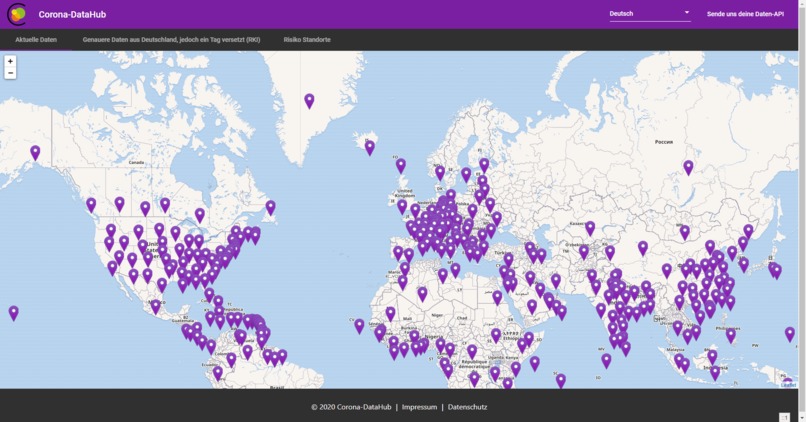Click 'Sende uns deine Daten-API' link
Viewport: 806px width, 422px height.
[x=745, y=14]
